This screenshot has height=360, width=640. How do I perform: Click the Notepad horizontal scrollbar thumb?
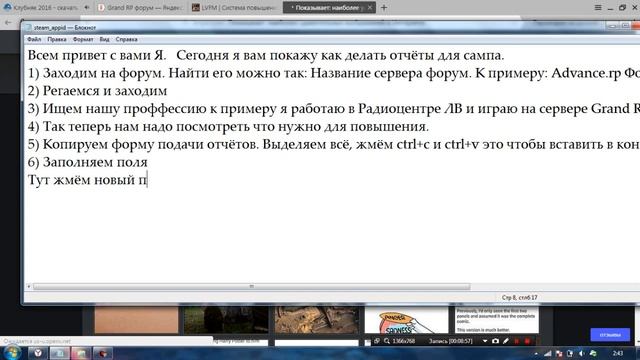point(251,287)
